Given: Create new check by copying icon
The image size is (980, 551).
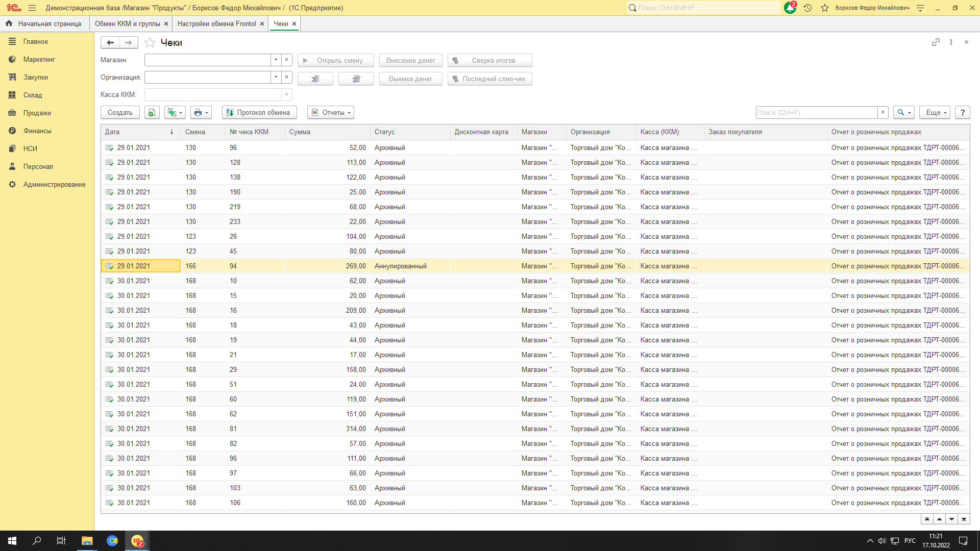Looking at the screenshot, I should (x=152, y=112).
